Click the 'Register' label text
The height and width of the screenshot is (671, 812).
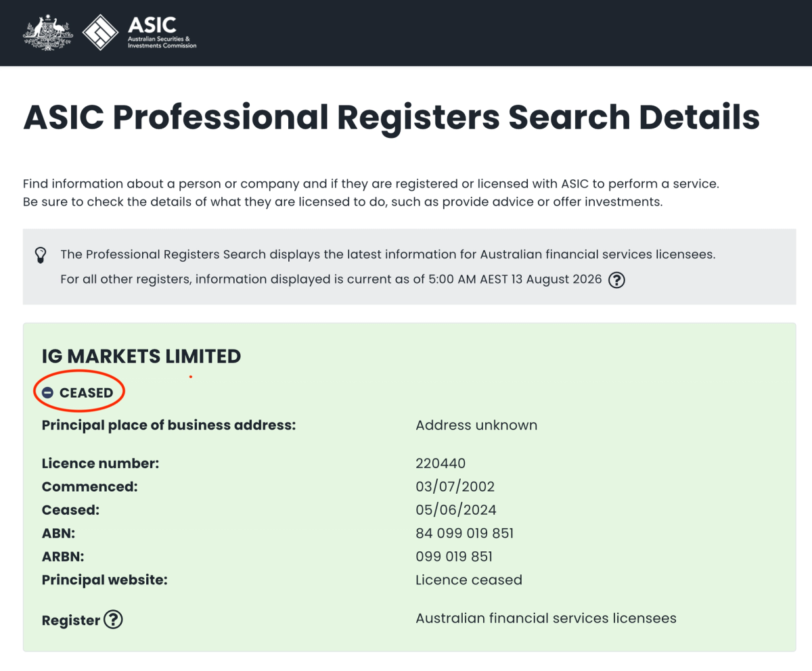71,620
